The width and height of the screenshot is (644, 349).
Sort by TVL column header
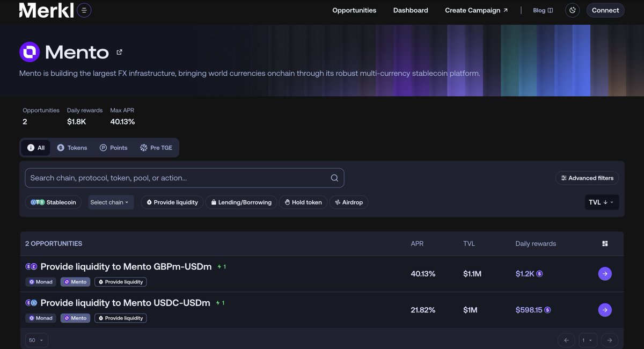469,244
